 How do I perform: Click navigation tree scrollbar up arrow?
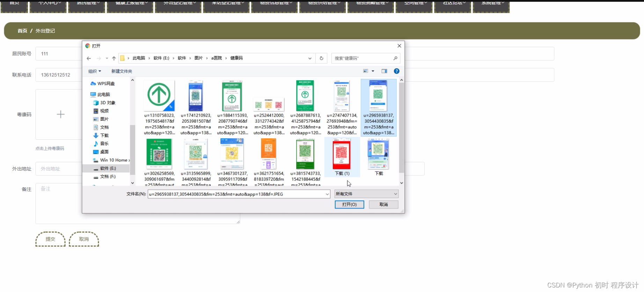pyautogui.click(x=132, y=80)
